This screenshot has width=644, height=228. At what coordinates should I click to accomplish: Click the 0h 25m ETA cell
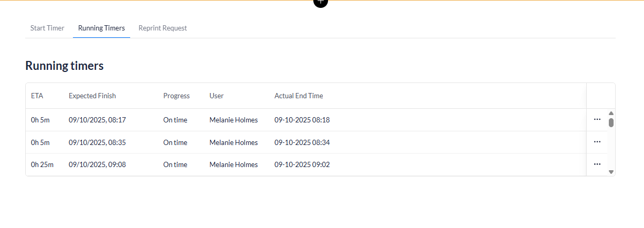pyautogui.click(x=43, y=164)
